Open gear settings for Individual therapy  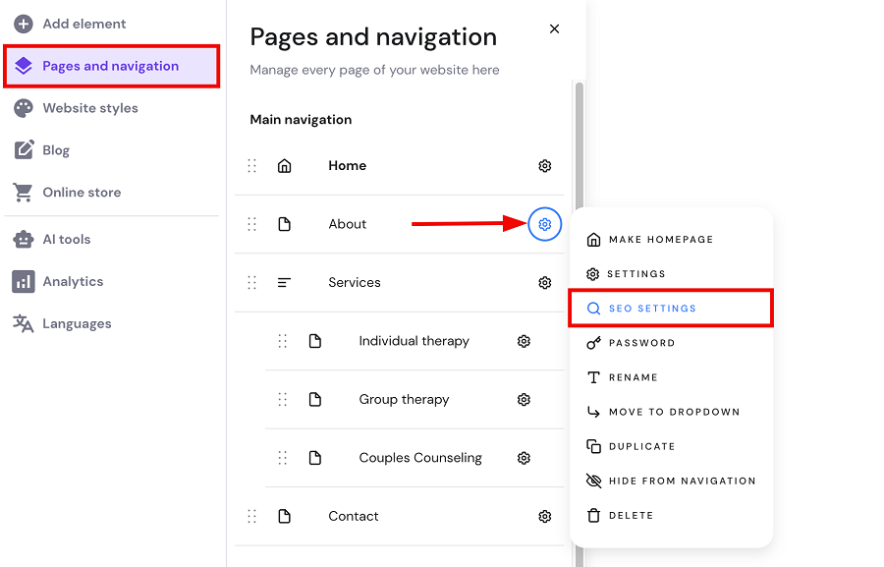[524, 341]
